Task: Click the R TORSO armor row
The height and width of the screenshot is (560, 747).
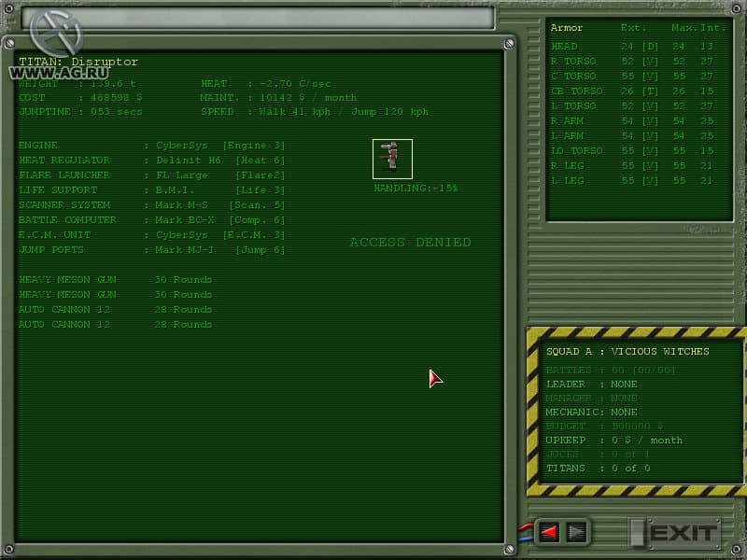Action: pyautogui.click(x=632, y=61)
